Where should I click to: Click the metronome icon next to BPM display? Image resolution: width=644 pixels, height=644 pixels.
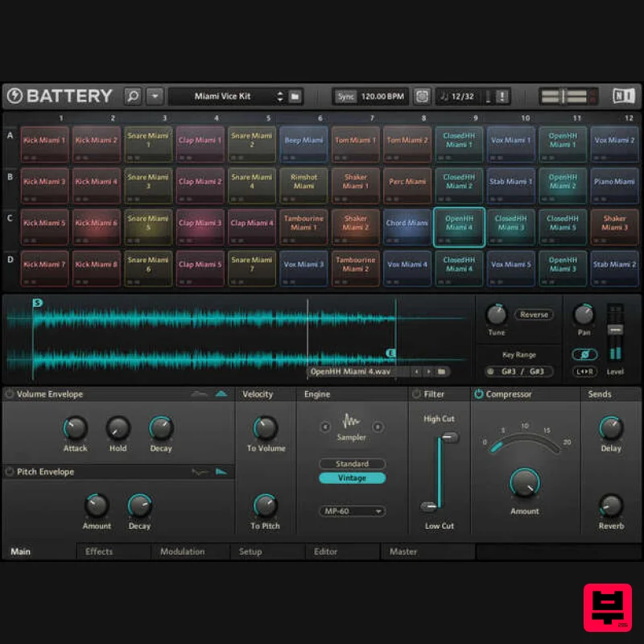pyautogui.click(x=421, y=96)
